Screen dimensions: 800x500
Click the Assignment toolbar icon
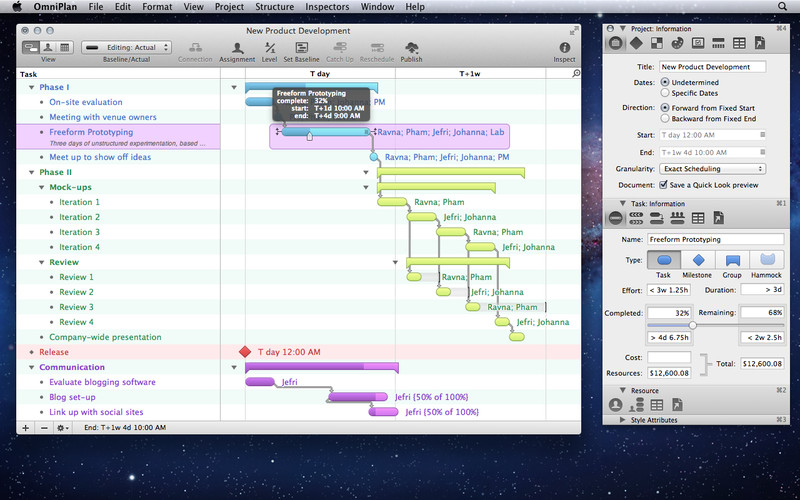(237, 48)
